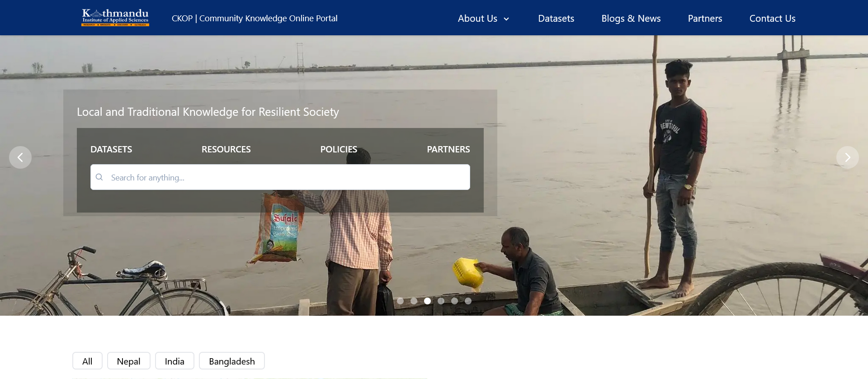
Task: Jump to the sixth carousel slide dot
Action: (x=468, y=301)
